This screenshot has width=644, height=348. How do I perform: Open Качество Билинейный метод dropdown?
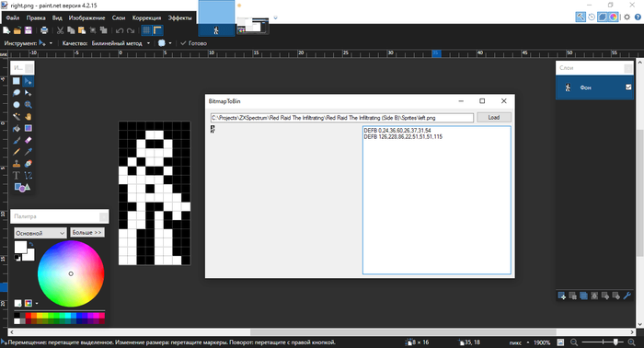coord(121,43)
